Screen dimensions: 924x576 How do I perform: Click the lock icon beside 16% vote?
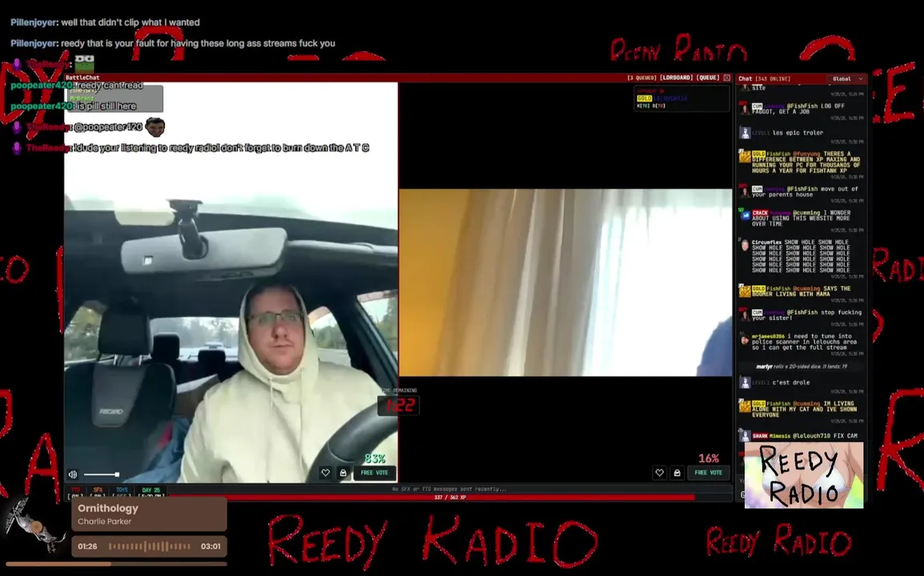[x=677, y=472]
